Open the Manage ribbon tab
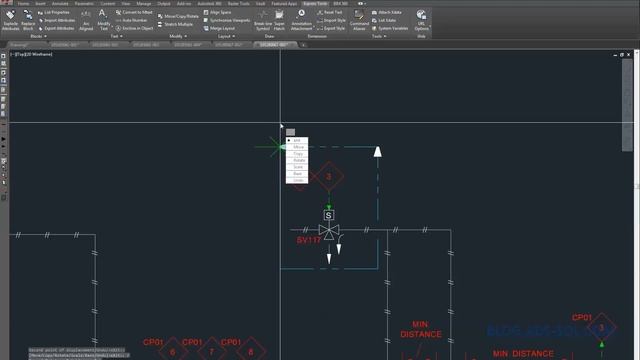 [x=144, y=4]
